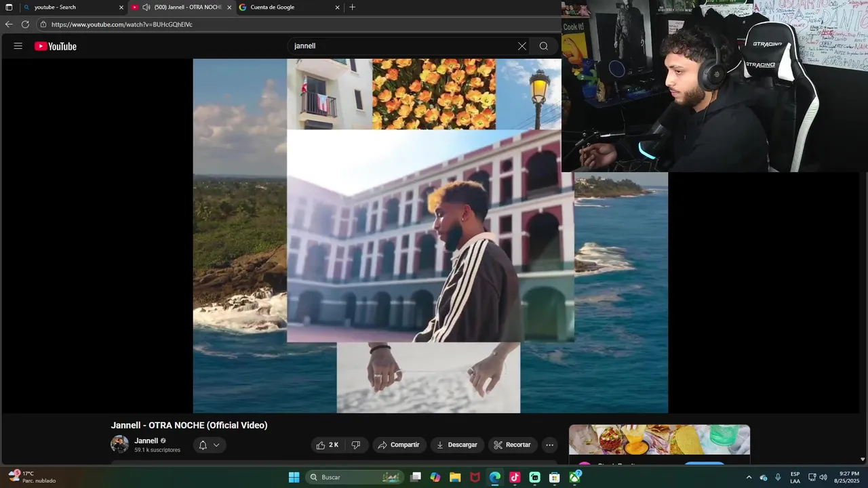Open the tab actions menu icon
The height and width of the screenshot is (488, 868).
tap(9, 7)
